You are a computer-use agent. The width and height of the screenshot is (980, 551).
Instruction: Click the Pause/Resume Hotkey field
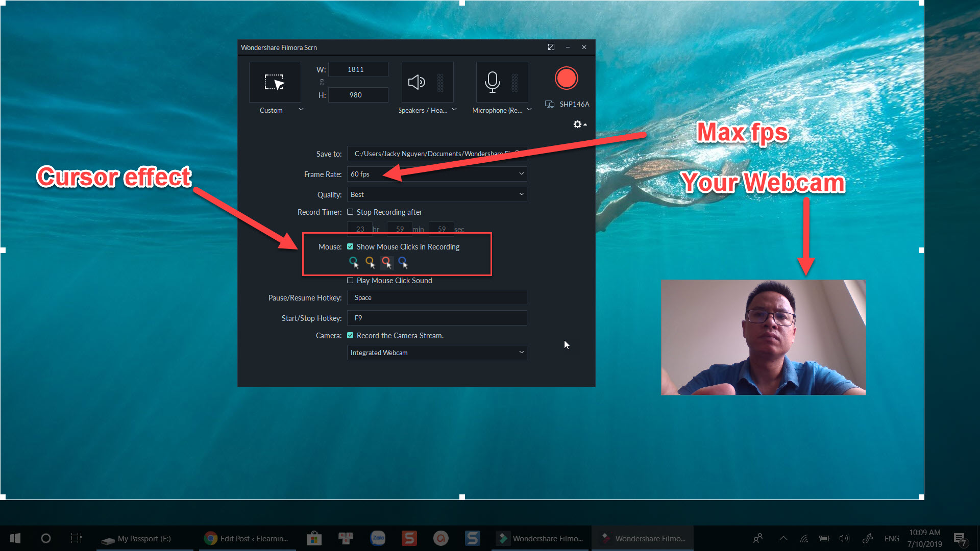[x=436, y=297]
